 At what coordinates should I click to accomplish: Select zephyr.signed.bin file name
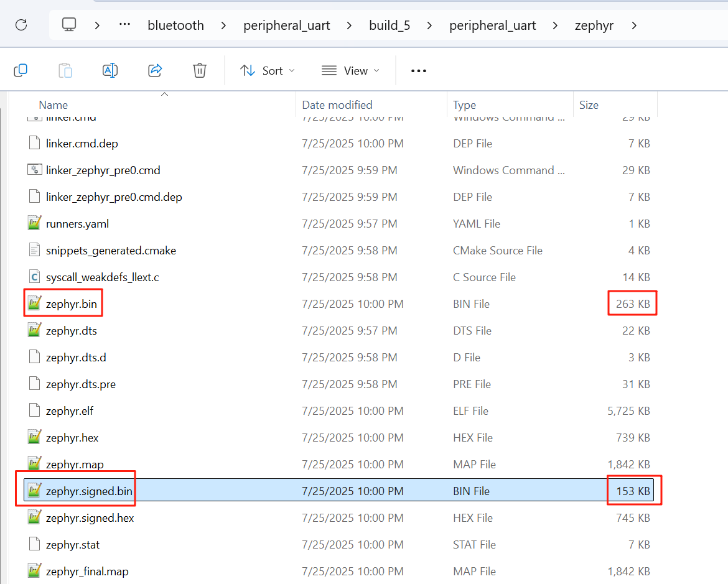[89, 491]
